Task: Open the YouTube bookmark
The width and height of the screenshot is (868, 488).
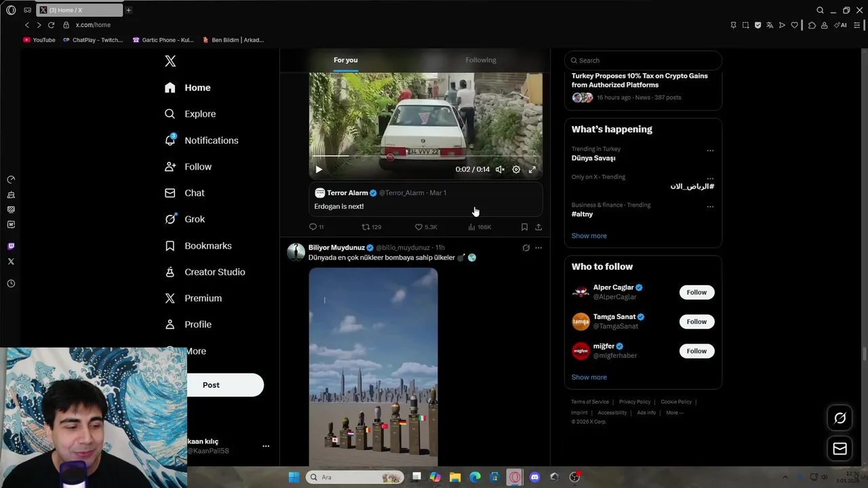Action: (x=39, y=40)
